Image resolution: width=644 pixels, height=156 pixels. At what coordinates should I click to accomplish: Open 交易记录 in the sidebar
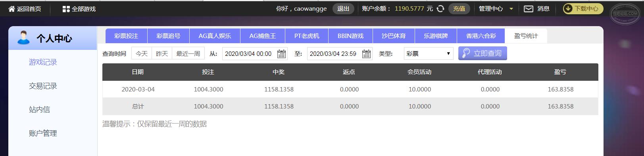click(43, 86)
